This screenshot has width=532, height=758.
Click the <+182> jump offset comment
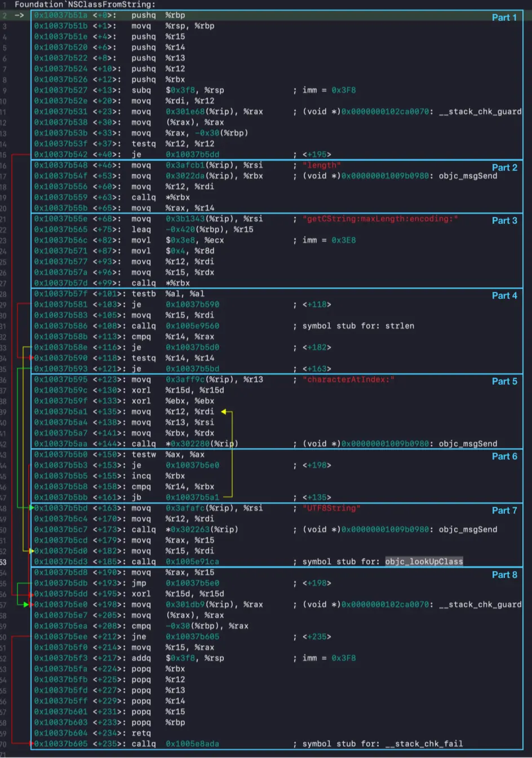pos(317,347)
